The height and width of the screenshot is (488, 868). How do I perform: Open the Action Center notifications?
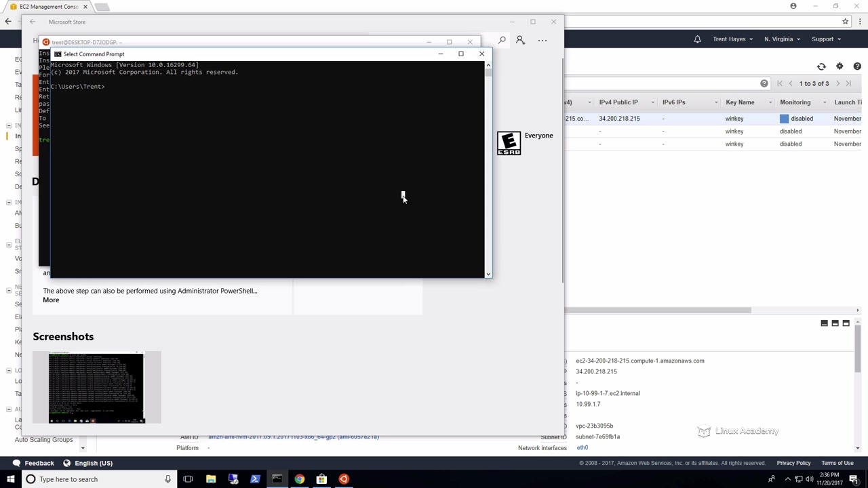(x=854, y=479)
